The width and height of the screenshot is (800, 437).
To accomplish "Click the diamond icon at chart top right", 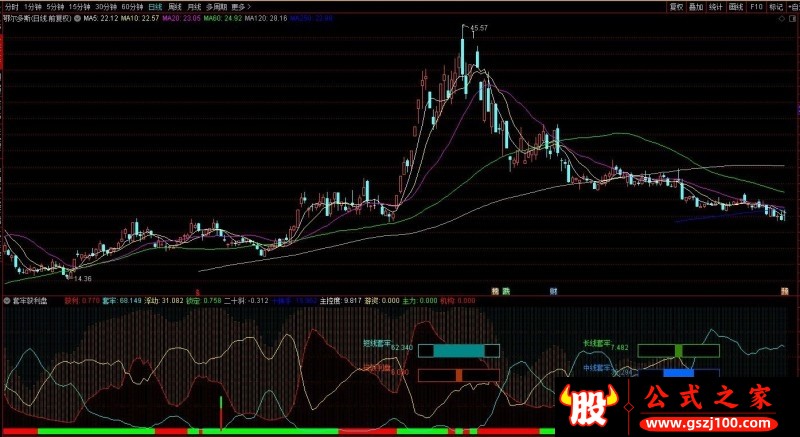I will 782,19.
